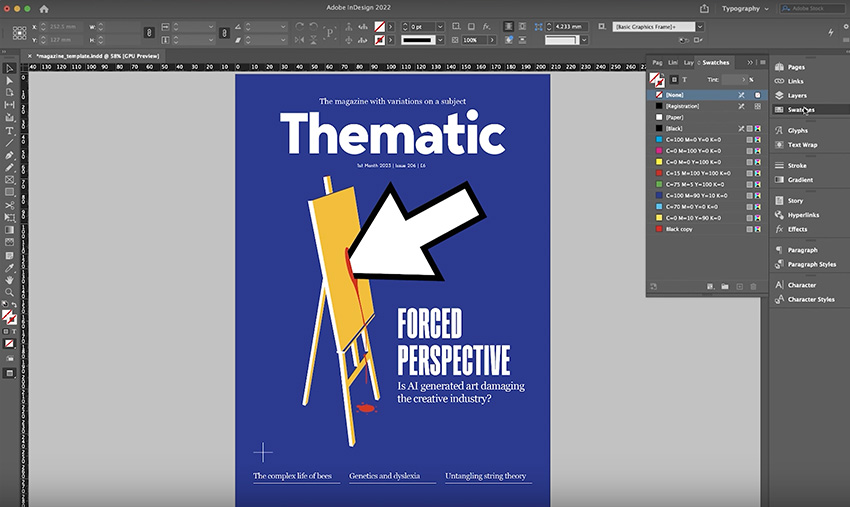Screen dimensions: 850x507
Task: Select the Gradient Swatch tool
Action: pyautogui.click(x=9, y=230)
